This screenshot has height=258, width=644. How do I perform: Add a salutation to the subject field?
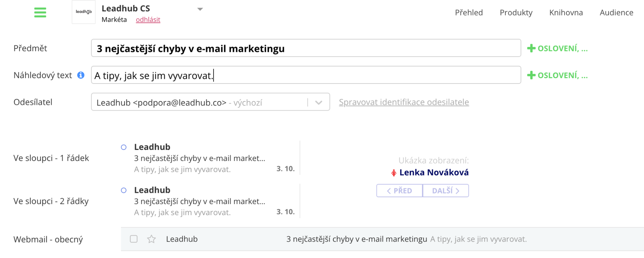[557, 48]
